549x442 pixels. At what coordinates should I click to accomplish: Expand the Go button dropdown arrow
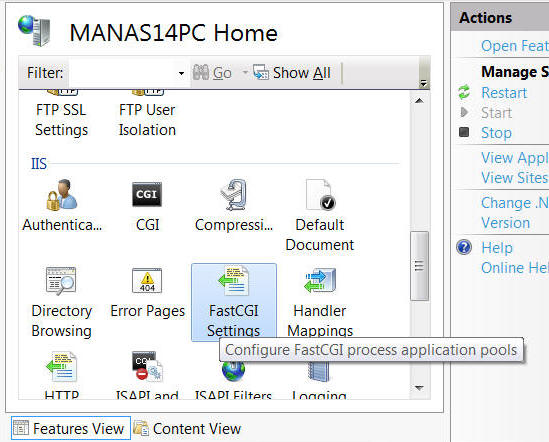coord(245,72)
